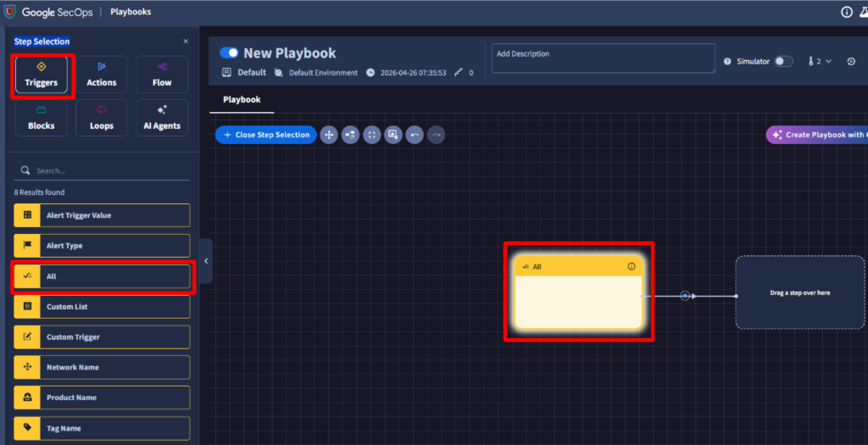Screen dimensions: 868x445
Task: Open the info icon in top bar
Action: pyautogui.click(x=847, y=12)
